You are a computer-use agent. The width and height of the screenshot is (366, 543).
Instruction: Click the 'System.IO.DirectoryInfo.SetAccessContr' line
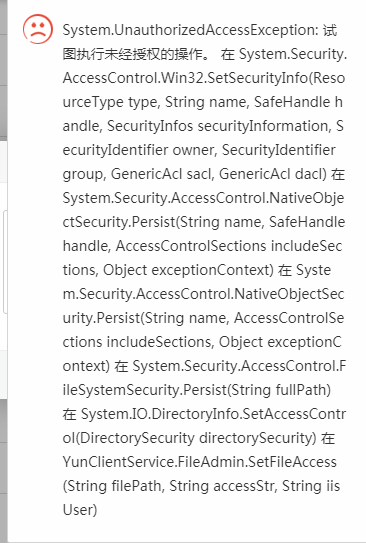pyautogui.click(x=213, y=414)
